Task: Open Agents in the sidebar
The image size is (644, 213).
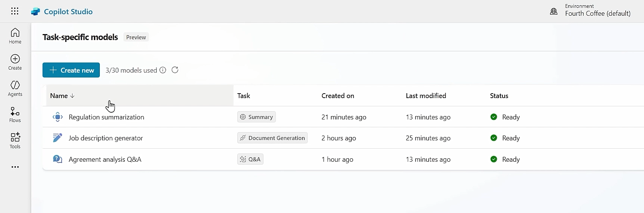Action: (x=15, y=88)
